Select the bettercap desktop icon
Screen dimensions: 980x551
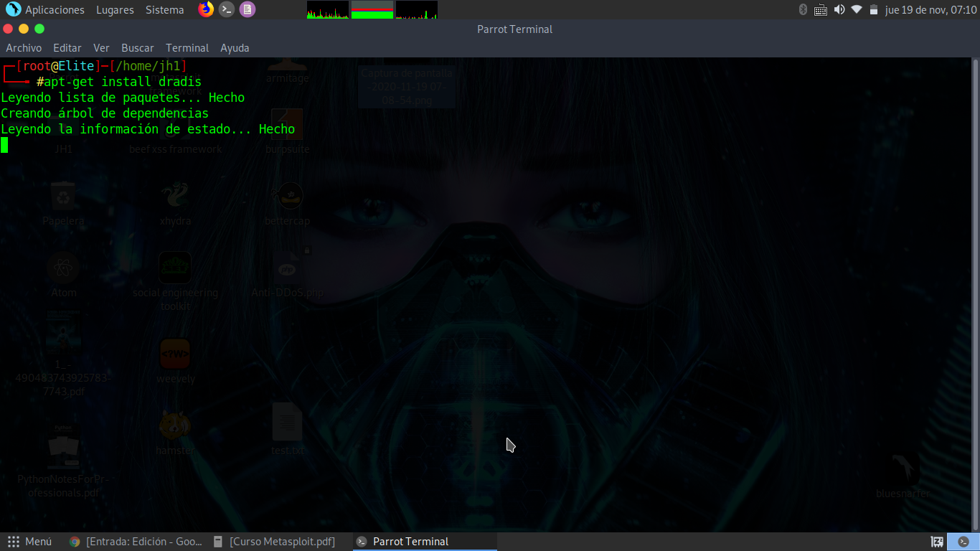click(288, 203)
